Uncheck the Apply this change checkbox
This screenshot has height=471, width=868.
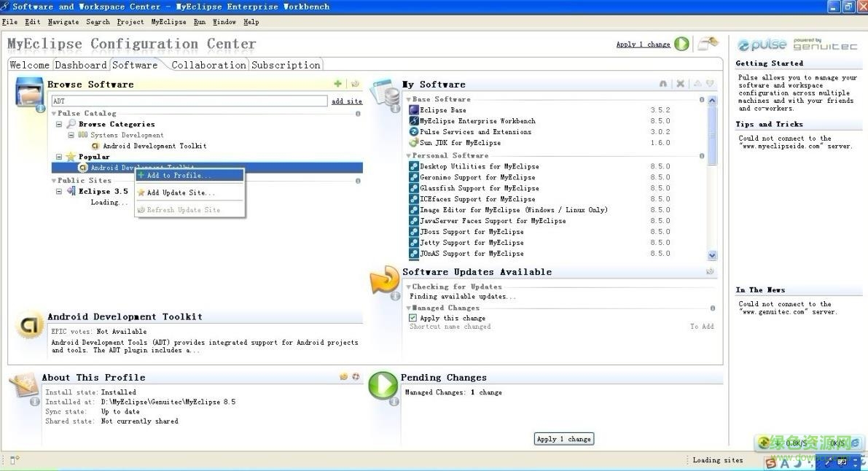tap(413, 318)
